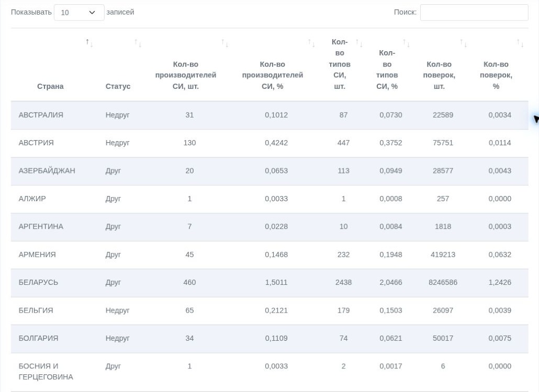Viewport: 539px width, 392px height.
Task: Select the АРГЕНТИНА country cell
Action: 41,226
